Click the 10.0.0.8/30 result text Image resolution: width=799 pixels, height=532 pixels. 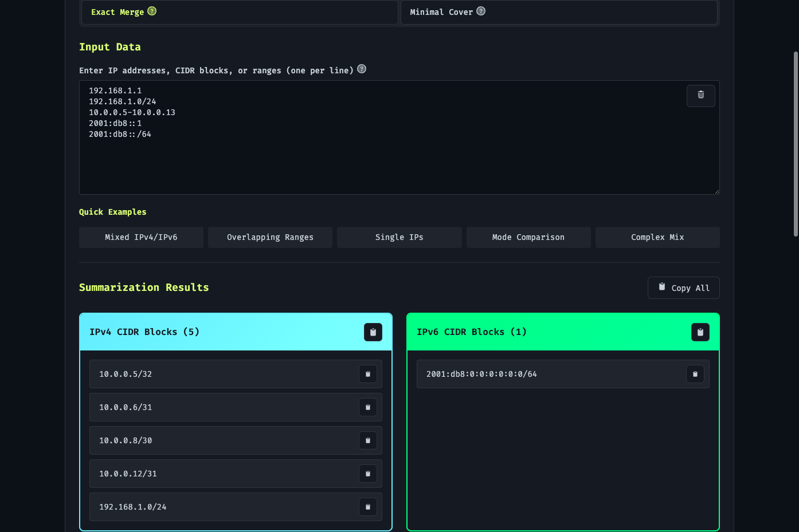tap(126, 440)
